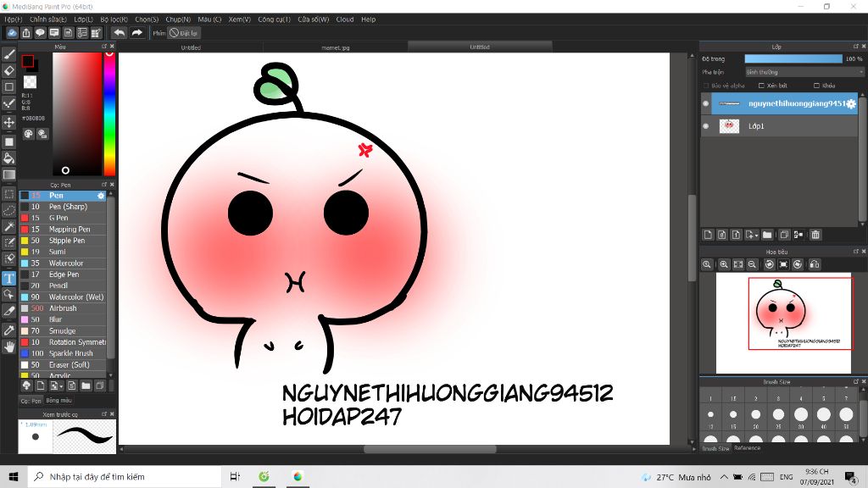Select the Eyedropper tool

click(9, 330)
